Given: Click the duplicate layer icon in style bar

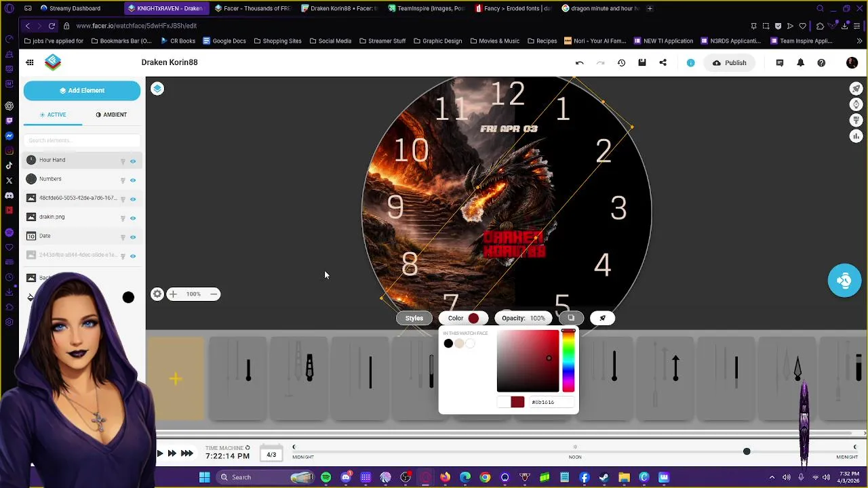Looking at the screenshot, I should coord(571,318).
